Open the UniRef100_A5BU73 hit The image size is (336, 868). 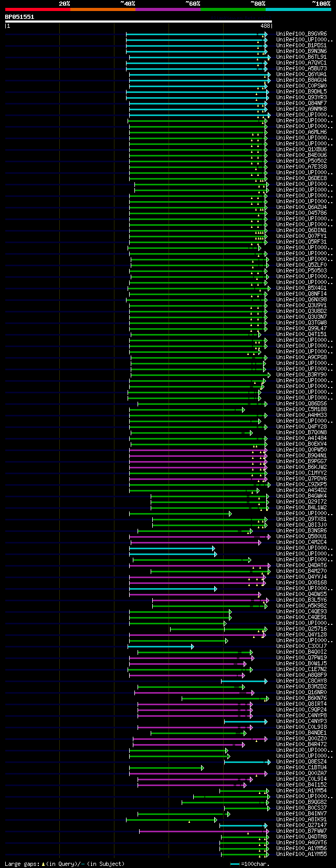[301, 68]
